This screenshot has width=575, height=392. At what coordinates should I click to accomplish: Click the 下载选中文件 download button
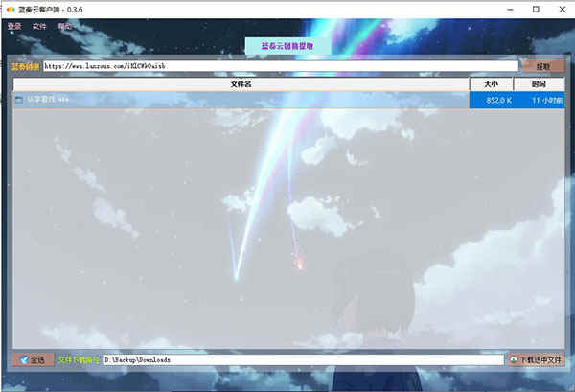(536, 360)
